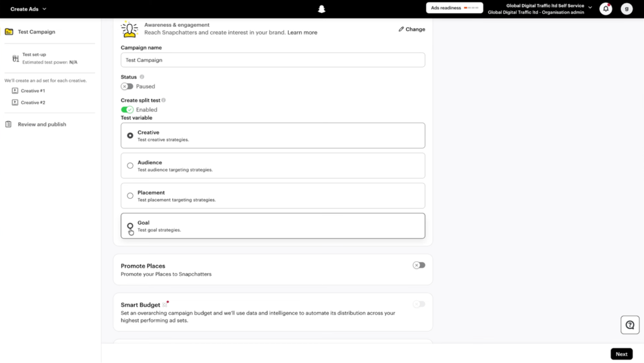The height and width of the screenshot is (363, 644).
Task: Select the Placement test variable
Action: (x=273, y=196)
